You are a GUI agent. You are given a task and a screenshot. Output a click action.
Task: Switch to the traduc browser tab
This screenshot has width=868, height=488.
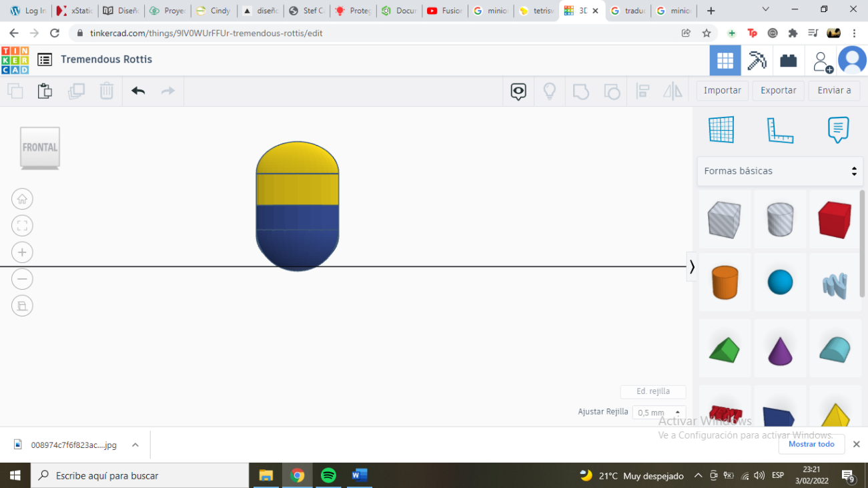coord(627,11)
